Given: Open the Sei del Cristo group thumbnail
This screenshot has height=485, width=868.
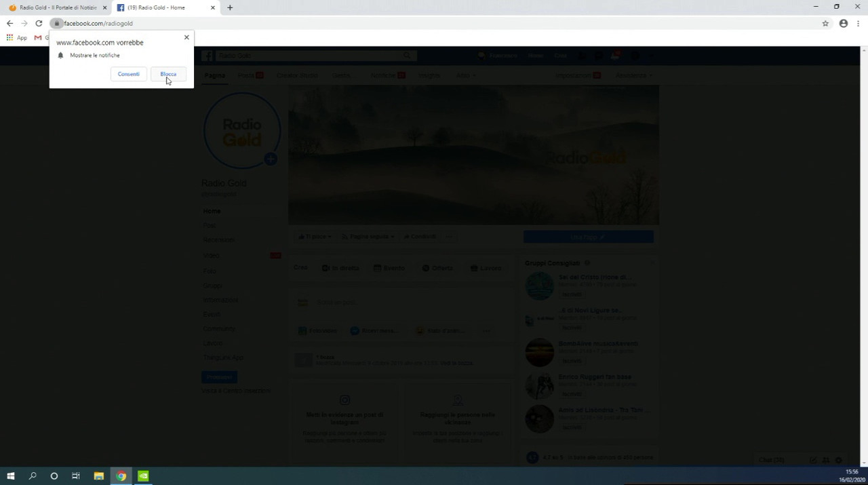Looking at the screenshot, I should pos(540,286).
